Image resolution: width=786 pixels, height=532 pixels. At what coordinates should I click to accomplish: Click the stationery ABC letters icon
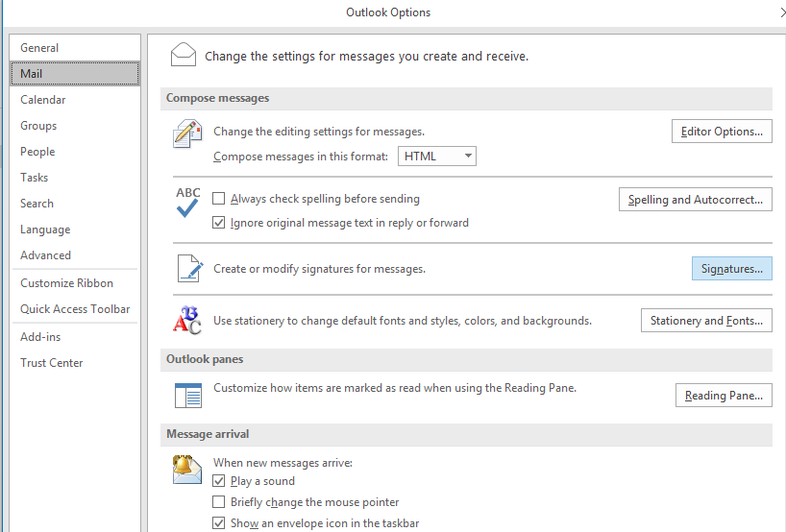click(x=187, y=320)
